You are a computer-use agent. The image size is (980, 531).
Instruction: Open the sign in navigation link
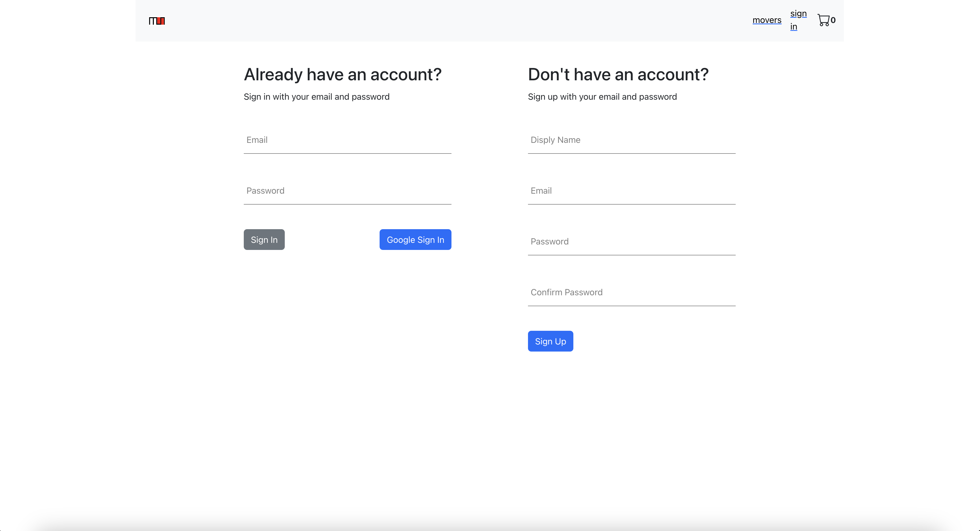pos(798,20)
